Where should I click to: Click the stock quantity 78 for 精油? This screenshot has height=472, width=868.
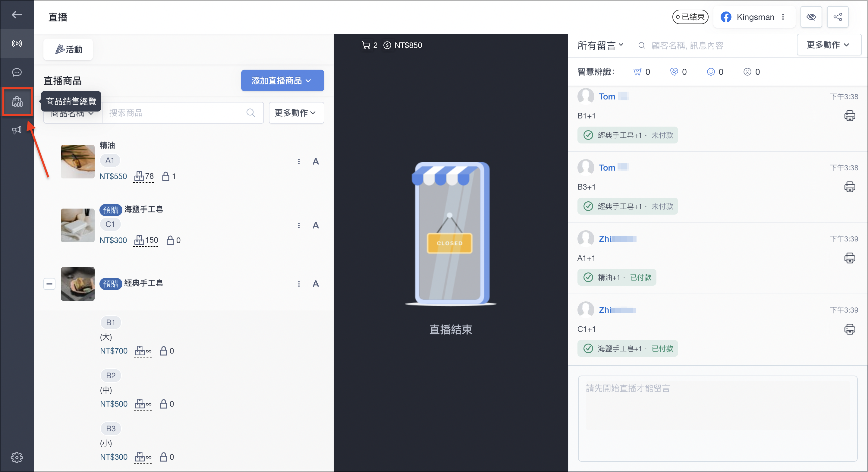pos(143,176)
